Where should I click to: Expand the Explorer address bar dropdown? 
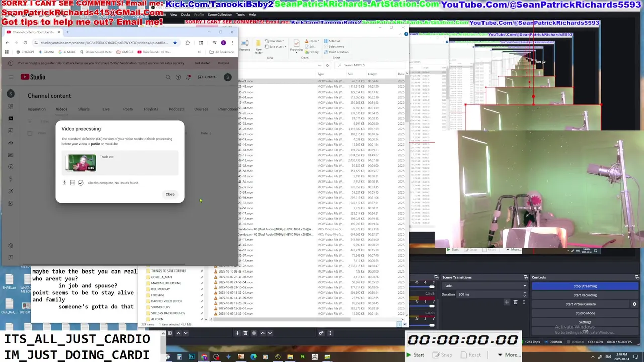click(319, 65)
